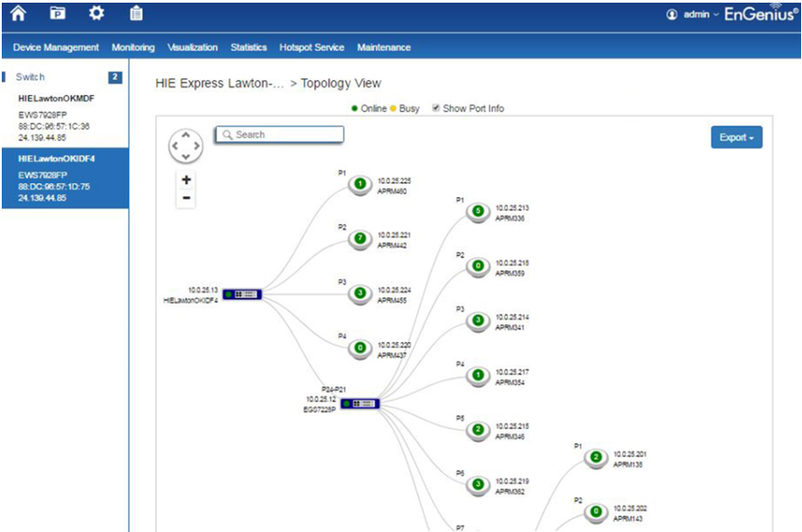Click the switch count badge showing 2
Screen dimensions: 802x532
click(115, 77)
